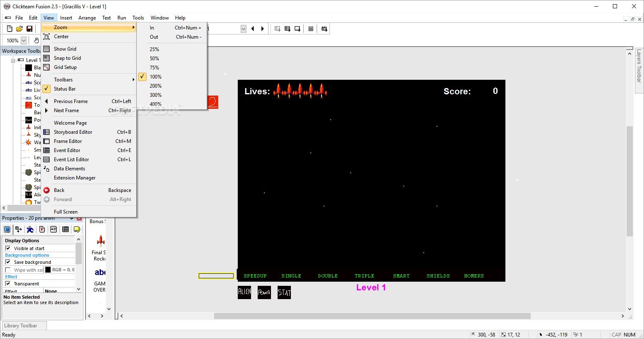Select the Movement properties tab icon
This screenshot has width=644, height=339.
click(30, 229)
